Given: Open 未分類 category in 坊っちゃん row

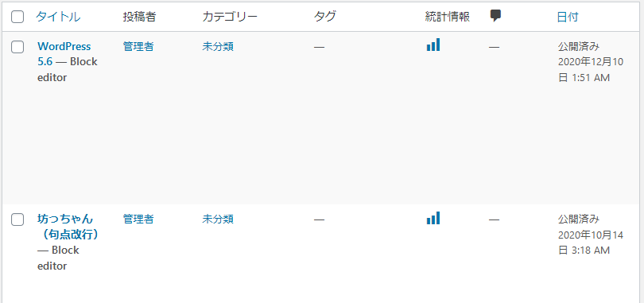Looking at the screenshot, I should pos(218,219).
